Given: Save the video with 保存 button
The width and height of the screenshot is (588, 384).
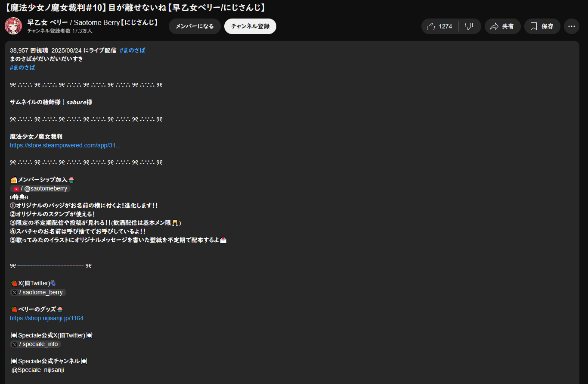Looking at the screenshot, I should 542,26.
